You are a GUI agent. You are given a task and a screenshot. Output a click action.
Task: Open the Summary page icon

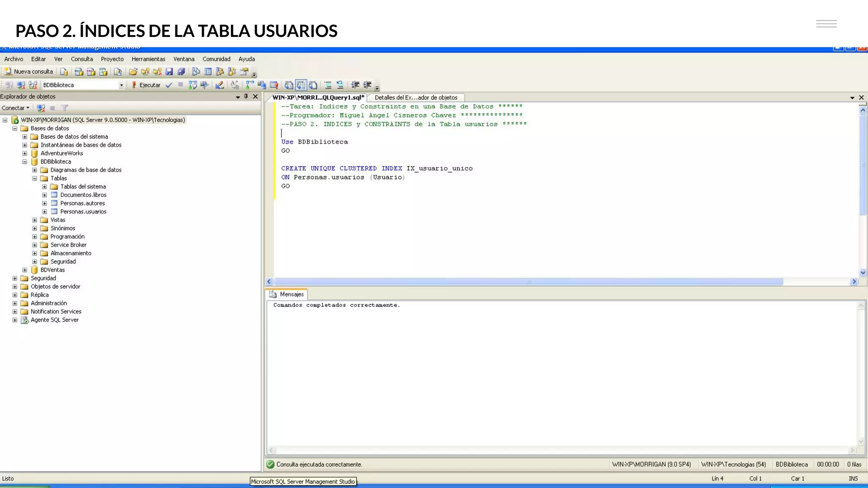208,72
